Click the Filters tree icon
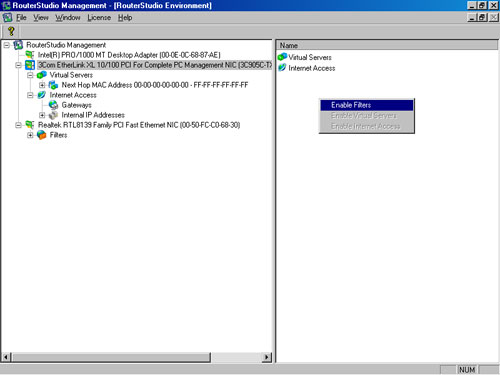 coord(42,135)
